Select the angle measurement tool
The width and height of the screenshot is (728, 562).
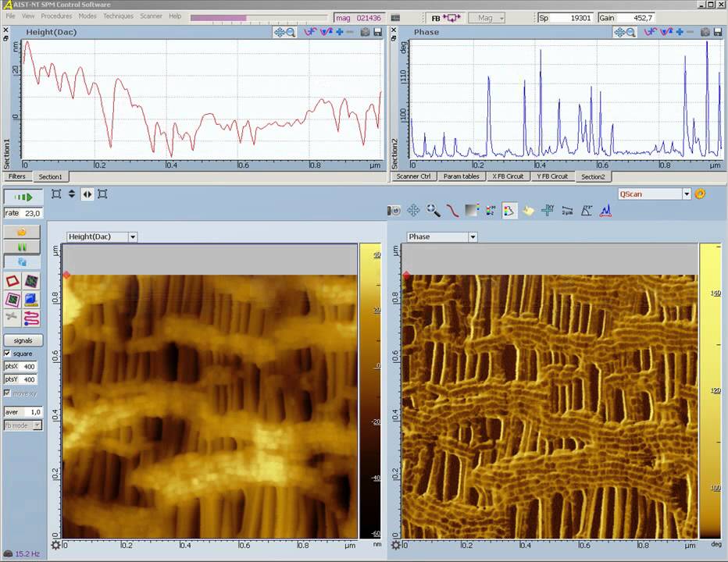pos(587,211)
